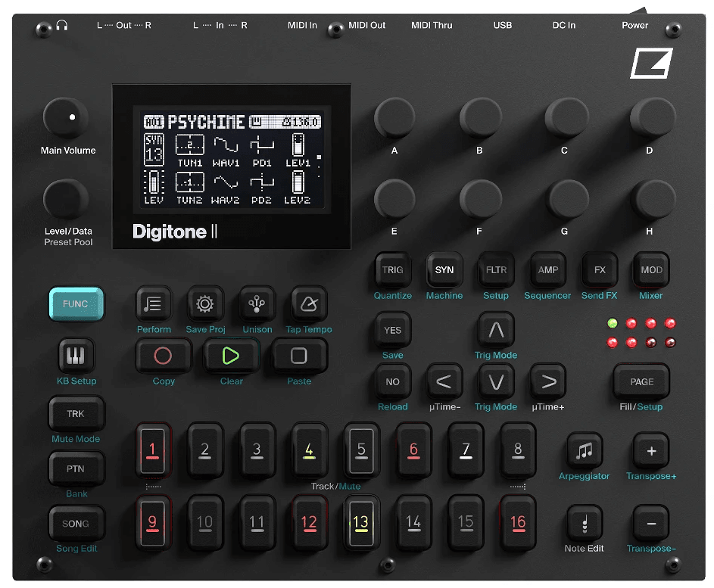Click the PAGE Fill/Setup button
This screenshot has height=588, width=714.
click(641, 381)
